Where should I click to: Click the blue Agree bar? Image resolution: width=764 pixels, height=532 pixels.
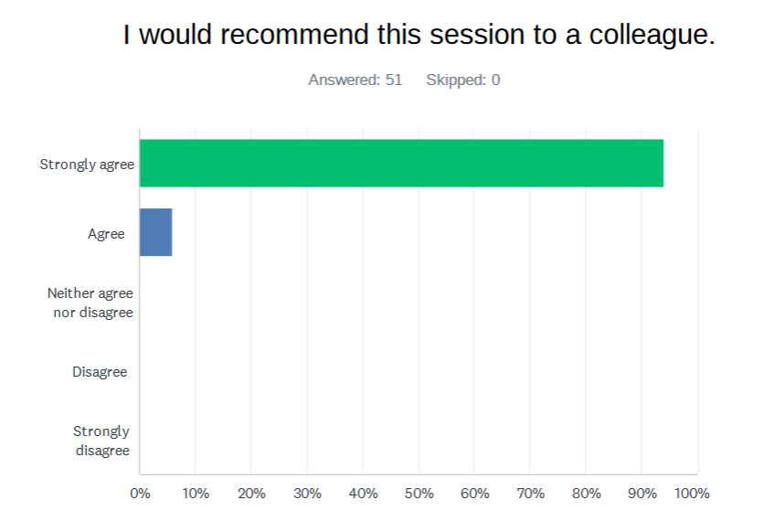[x=156, y=232]
